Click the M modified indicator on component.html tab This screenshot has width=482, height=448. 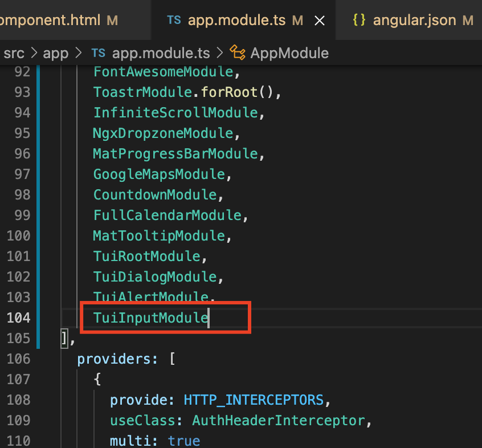click(x=112, y=19)
